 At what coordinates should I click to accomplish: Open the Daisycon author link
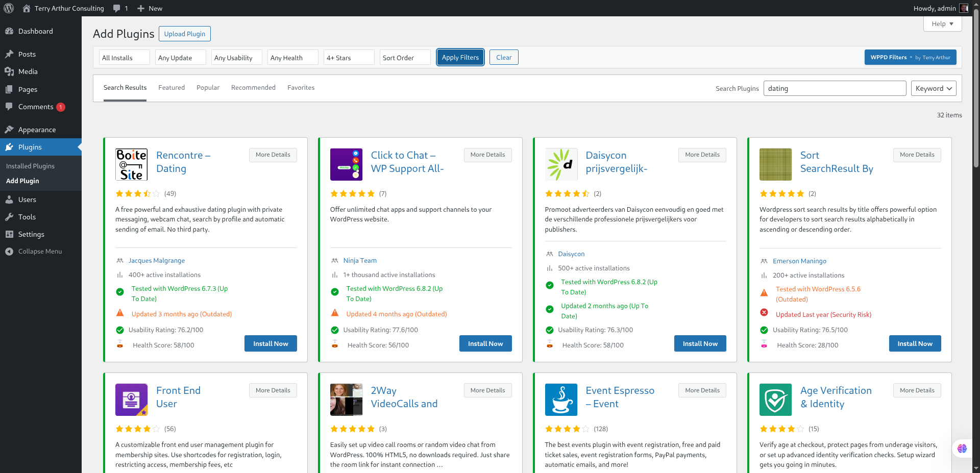click(x=571, y=254)
